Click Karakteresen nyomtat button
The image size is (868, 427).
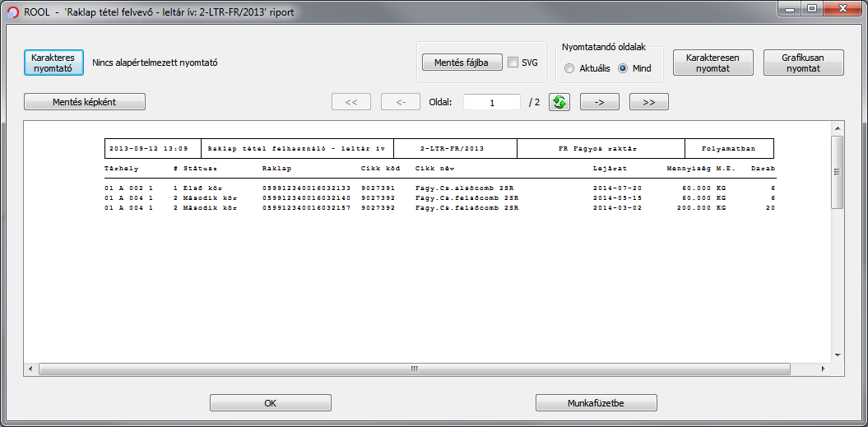[713, 63]
